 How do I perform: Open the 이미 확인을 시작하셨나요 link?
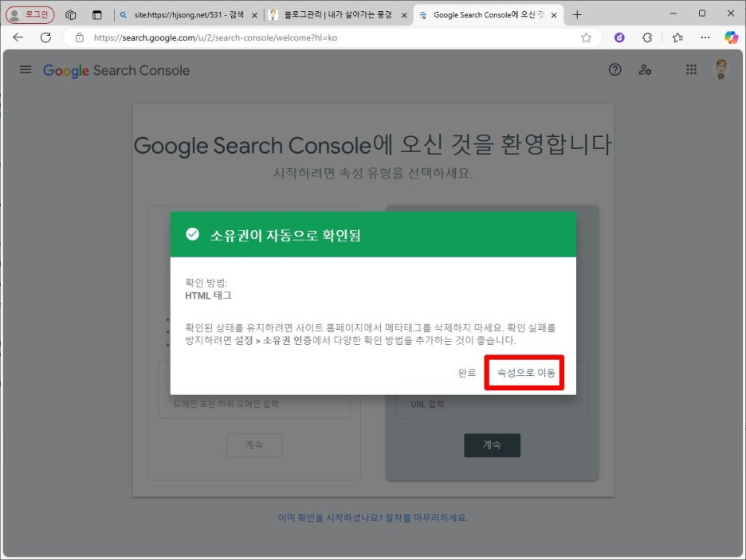pos(373,517)
